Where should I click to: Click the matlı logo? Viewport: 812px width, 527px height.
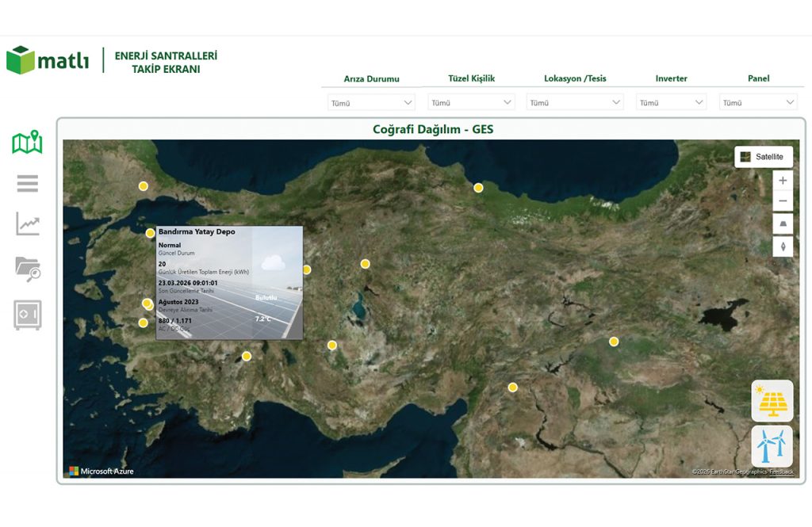coord(48,60)
